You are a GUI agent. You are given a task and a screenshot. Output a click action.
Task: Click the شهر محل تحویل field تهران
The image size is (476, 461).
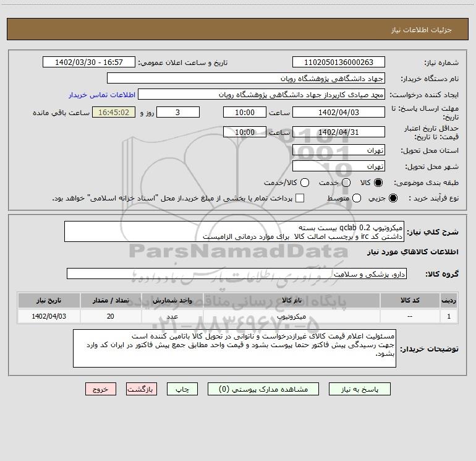(339, 166)
